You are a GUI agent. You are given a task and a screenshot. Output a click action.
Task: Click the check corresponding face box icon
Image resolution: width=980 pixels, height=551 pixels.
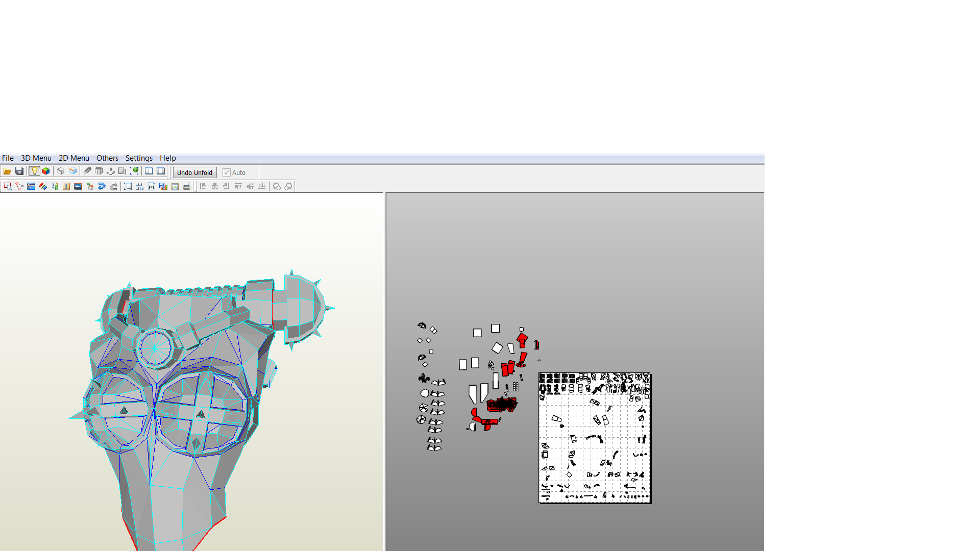coord(90,187)
